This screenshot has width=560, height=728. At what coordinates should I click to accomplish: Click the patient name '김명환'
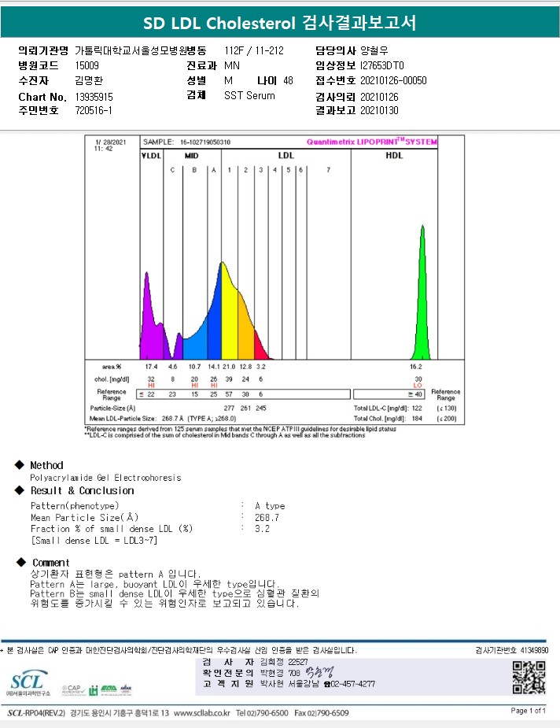point(89,80)
